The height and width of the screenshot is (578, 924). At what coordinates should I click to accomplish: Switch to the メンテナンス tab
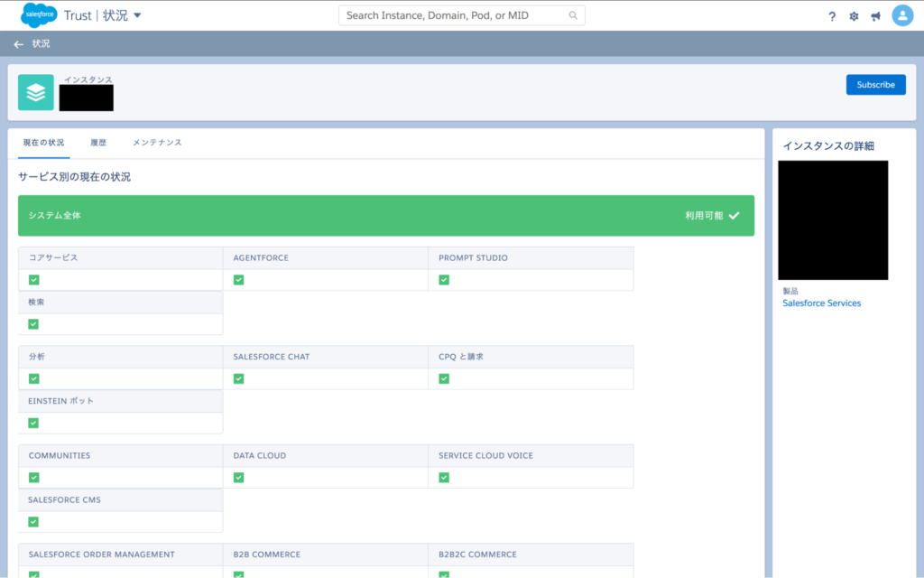(157, 143)
